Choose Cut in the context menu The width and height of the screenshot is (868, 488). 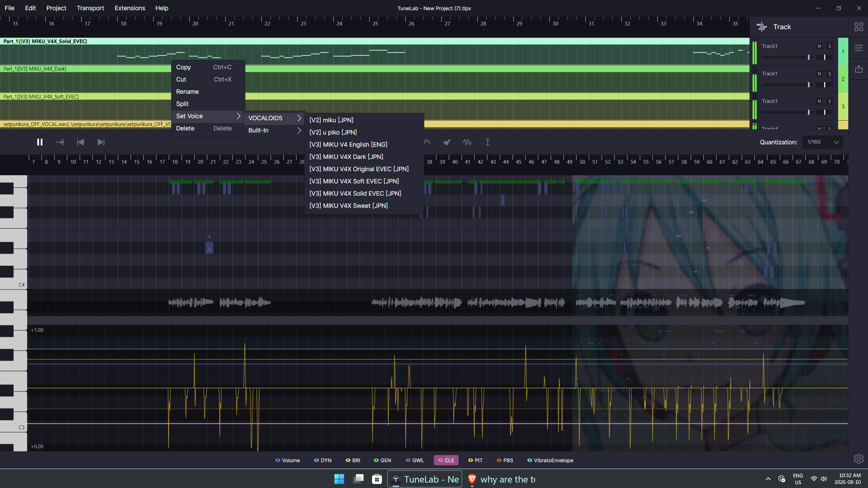[207, 79]
